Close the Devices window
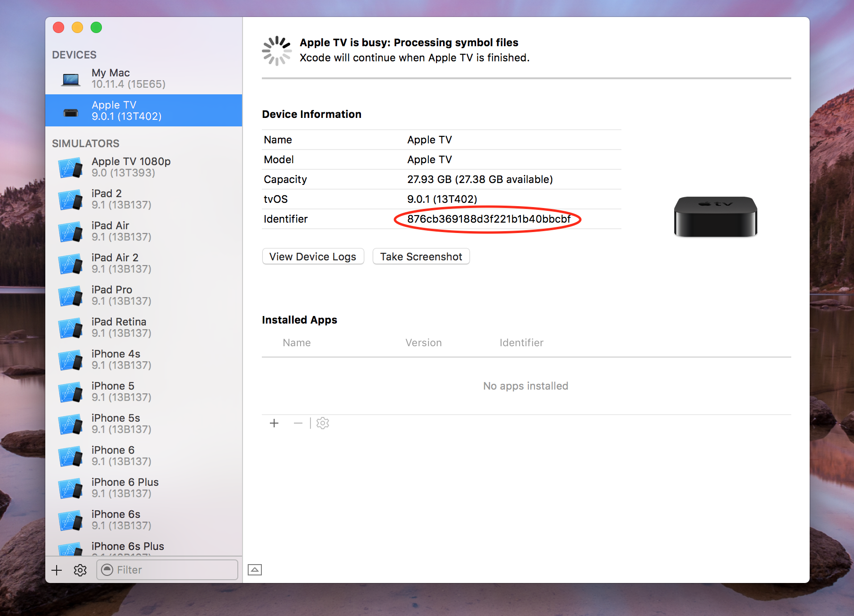This screenshot has width=854, height=616. pyautogui.click(x=59, y=27)
